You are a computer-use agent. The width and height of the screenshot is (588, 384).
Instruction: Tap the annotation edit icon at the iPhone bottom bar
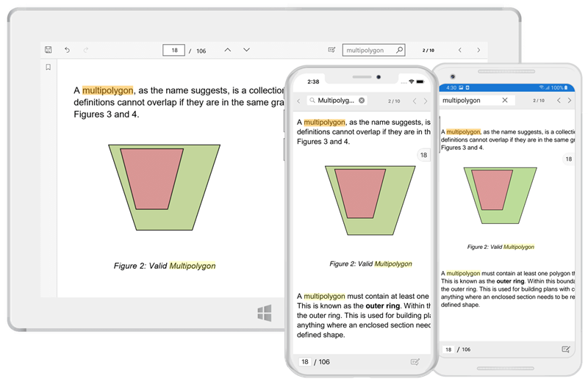415,361
